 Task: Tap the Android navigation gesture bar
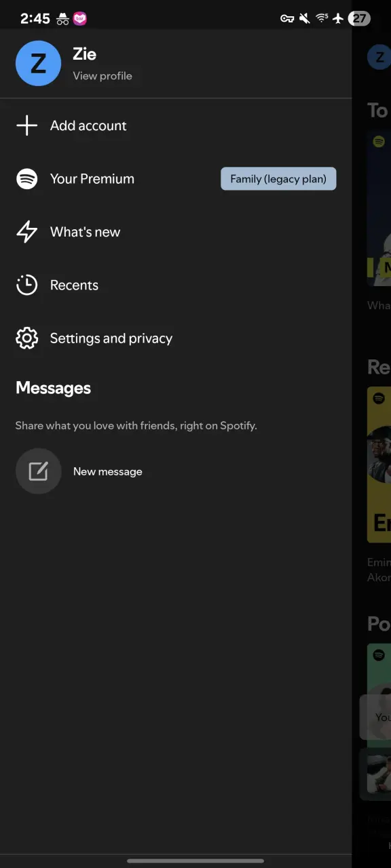[195, 861]
